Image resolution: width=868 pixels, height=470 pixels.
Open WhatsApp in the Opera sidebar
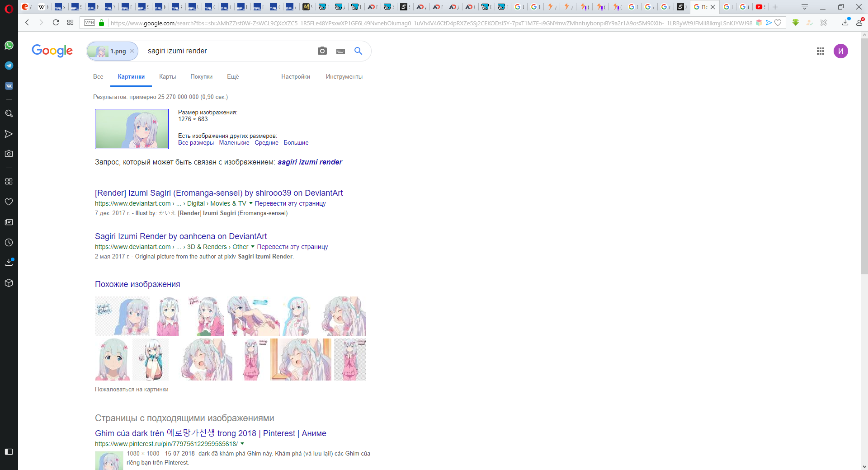(x=9, y=45)
